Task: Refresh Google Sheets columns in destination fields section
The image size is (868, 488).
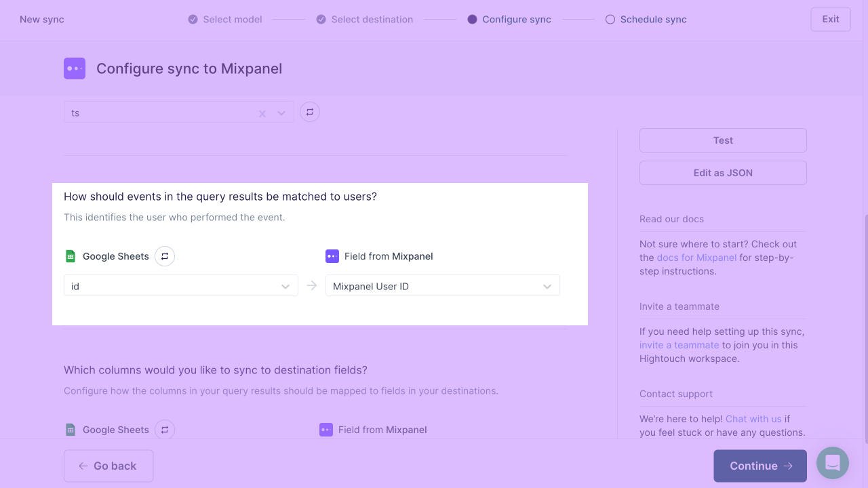Action: [165, 430]
